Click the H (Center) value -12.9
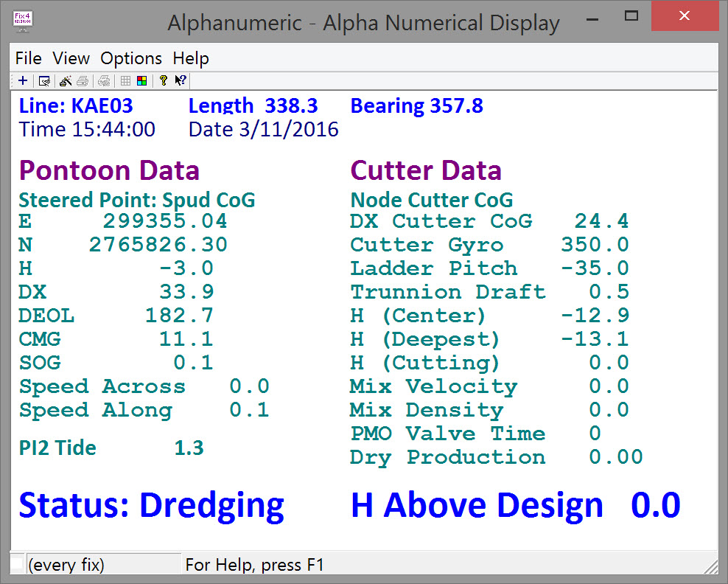This screenshot has height=584, width=728. 595,316
